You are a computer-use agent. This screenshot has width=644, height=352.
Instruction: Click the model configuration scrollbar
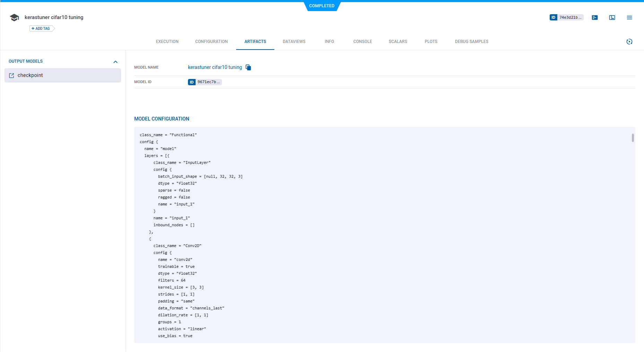click(x=633, y=138)
